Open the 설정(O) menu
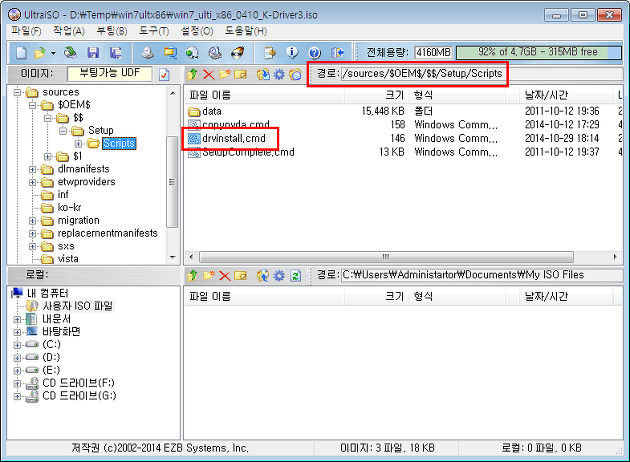 pyautogui.click(x=197, y=31)
